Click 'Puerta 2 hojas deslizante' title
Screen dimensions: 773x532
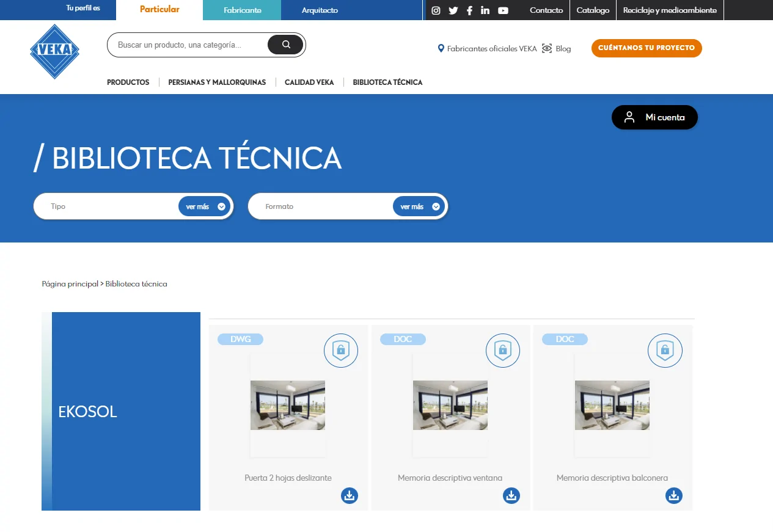coord(288,478)
